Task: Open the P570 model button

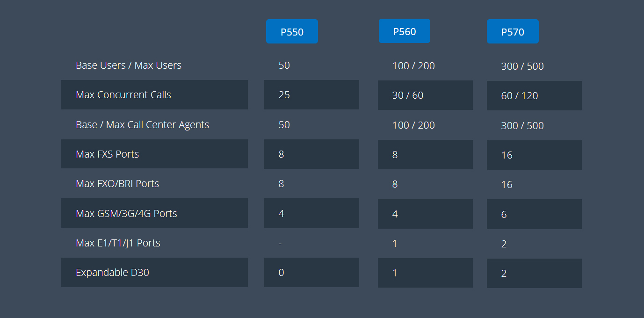Action: (513, 32)
